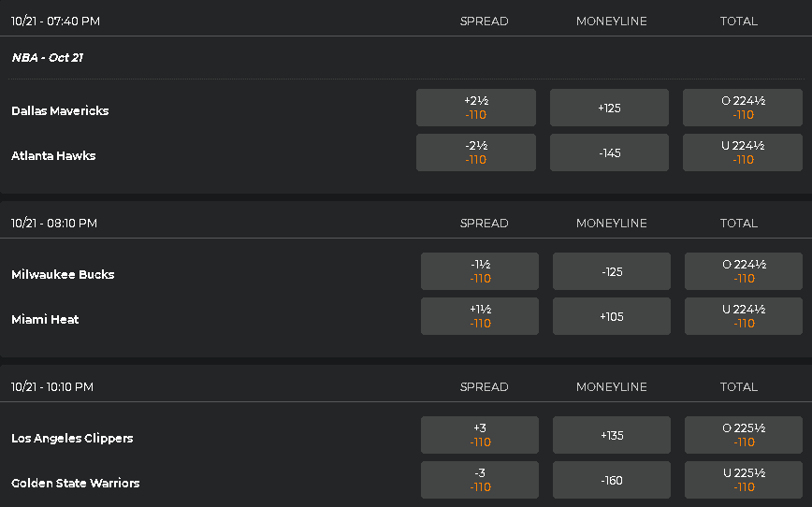Select Atlanta Hawks -2½ spread

(x=476, y=152)
